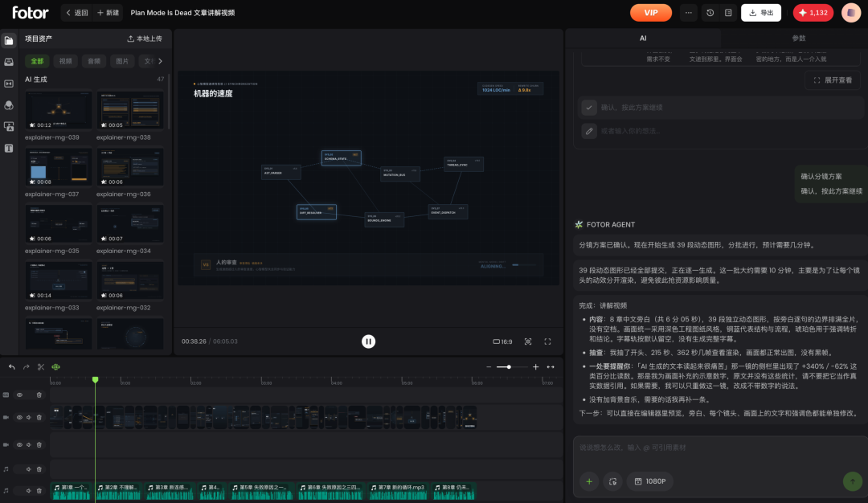
Task: Delete the empty audio track
Action: 39,469
